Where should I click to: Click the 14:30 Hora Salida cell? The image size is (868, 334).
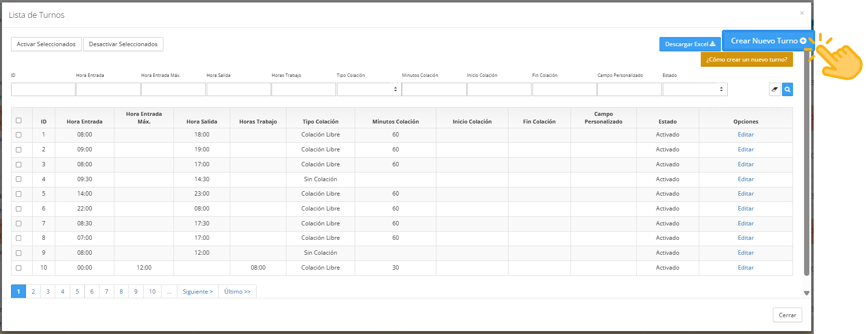[x=202, y=179]
